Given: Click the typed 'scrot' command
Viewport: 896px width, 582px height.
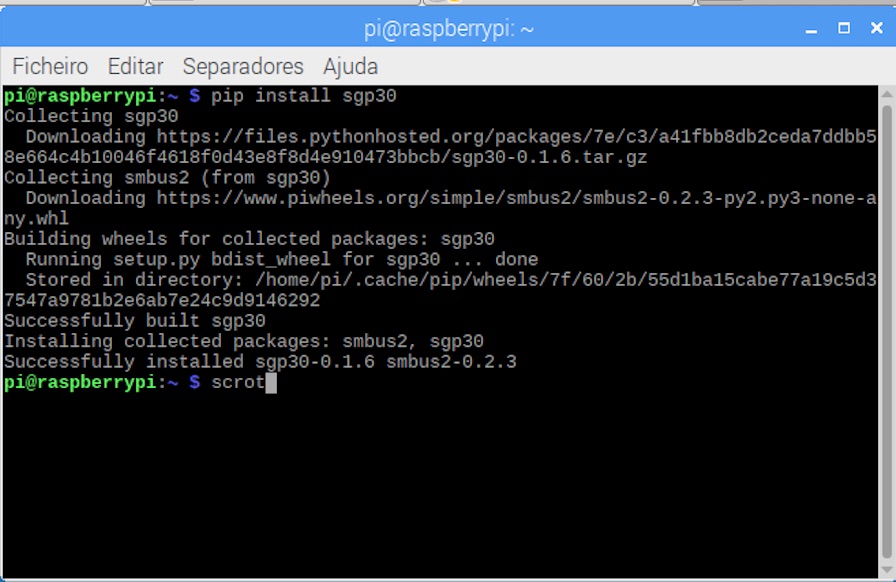Looking at the screenshot, I should 238,382.
